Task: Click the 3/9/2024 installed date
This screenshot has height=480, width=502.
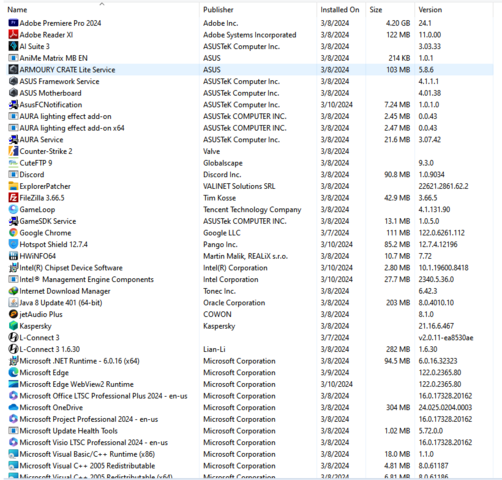Action: pyautogui.click(x=335, y=373)
